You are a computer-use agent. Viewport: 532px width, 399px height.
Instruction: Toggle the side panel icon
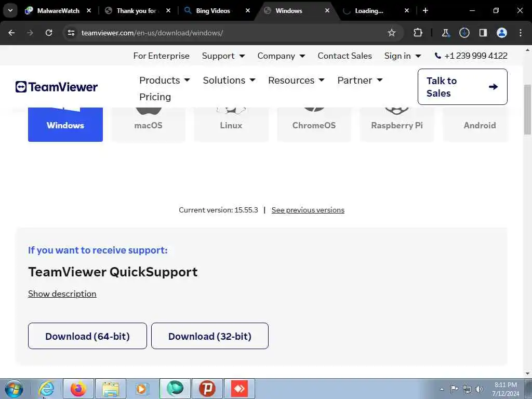click(483, 33)
